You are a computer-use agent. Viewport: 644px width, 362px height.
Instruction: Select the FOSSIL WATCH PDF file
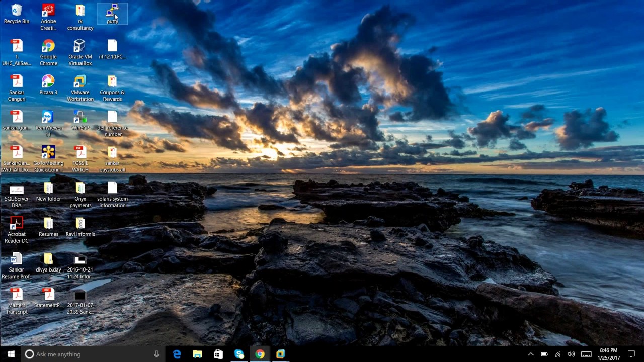click(80, 159)
